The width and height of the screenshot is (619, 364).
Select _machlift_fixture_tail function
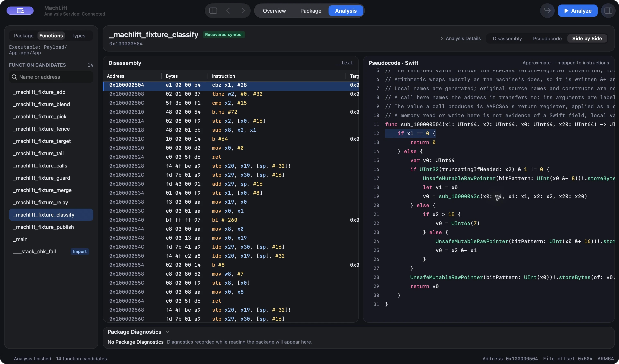point(51,153)
